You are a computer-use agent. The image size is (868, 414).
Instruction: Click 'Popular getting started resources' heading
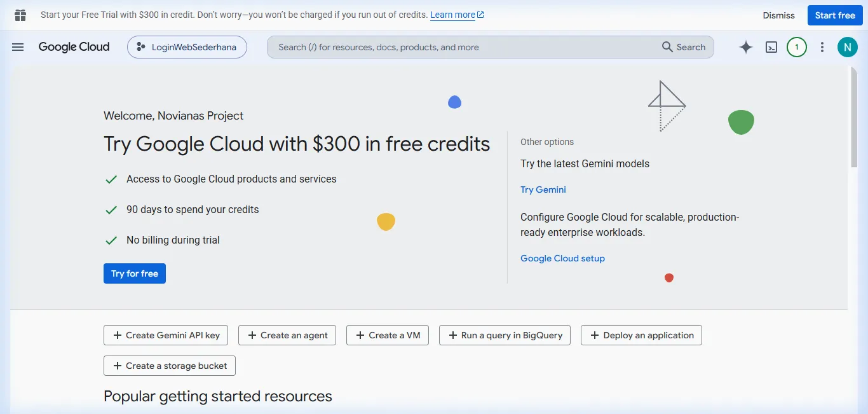(218, 396)
